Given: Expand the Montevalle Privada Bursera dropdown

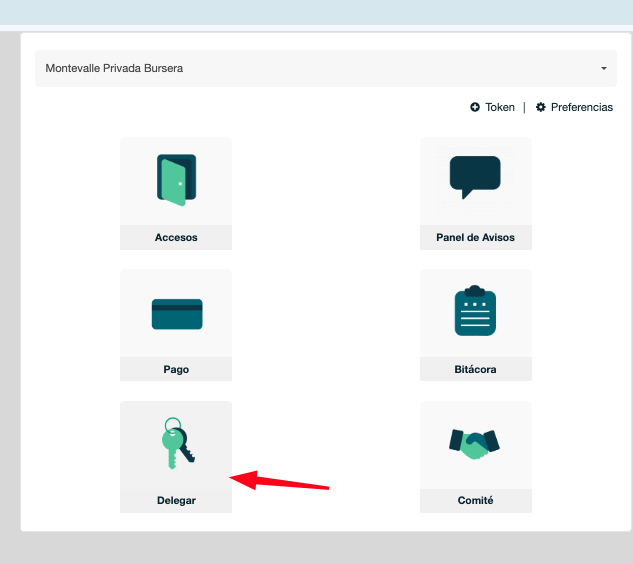Looking at the screenshot, I should point(326,68).
